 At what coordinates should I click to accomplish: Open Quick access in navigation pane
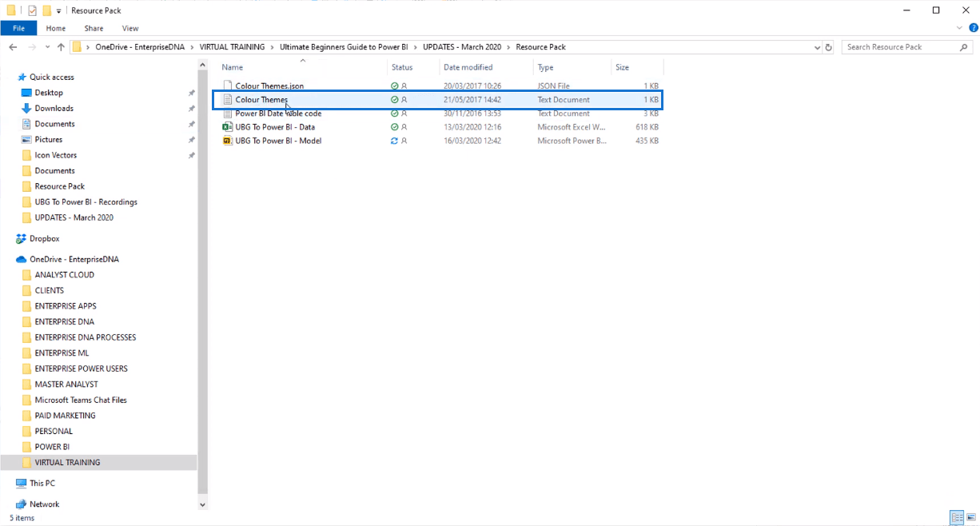(52, 77)
